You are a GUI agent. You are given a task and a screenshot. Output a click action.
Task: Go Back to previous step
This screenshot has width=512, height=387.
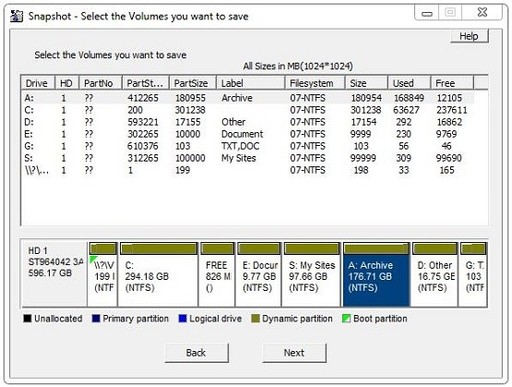196,353
